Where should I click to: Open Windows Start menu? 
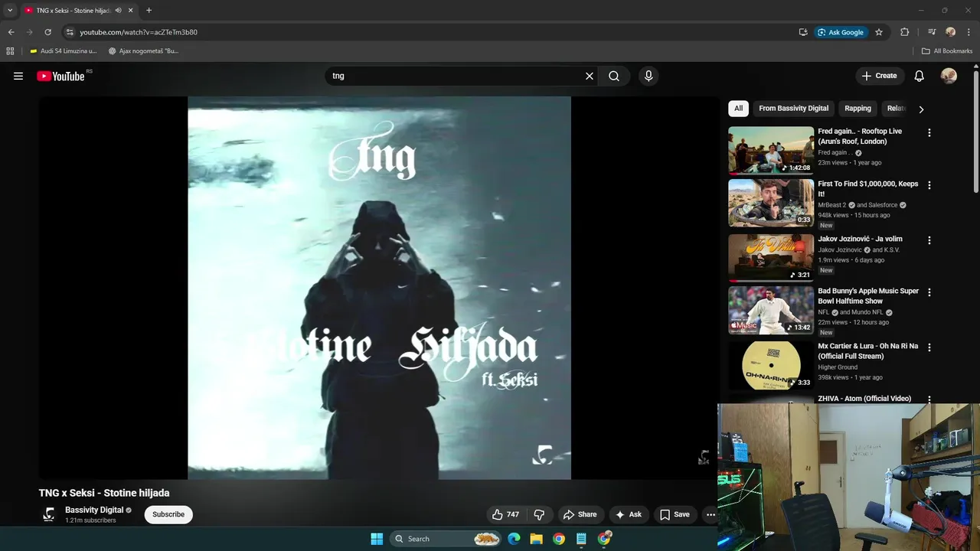click(377, 539)
